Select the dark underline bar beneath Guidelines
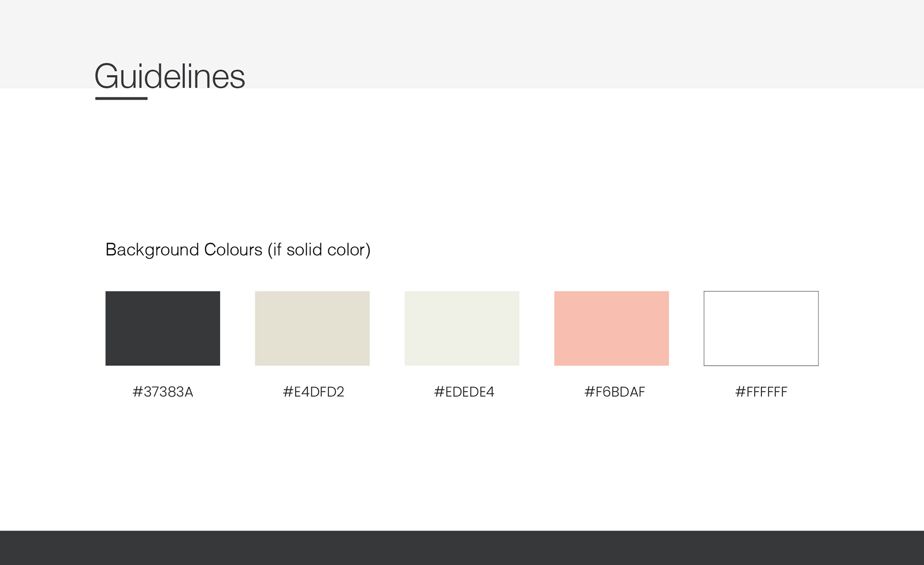The image size is (924, 565). pos(121,99)
